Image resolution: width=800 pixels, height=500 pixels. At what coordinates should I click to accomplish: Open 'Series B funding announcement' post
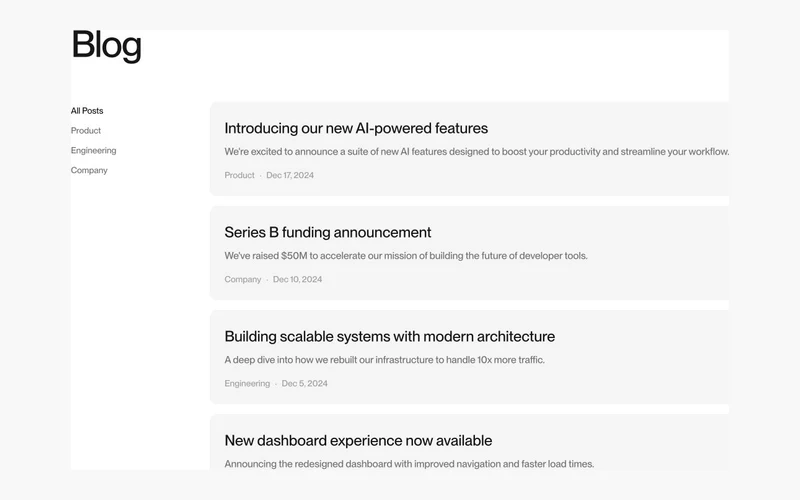(328, 232)
